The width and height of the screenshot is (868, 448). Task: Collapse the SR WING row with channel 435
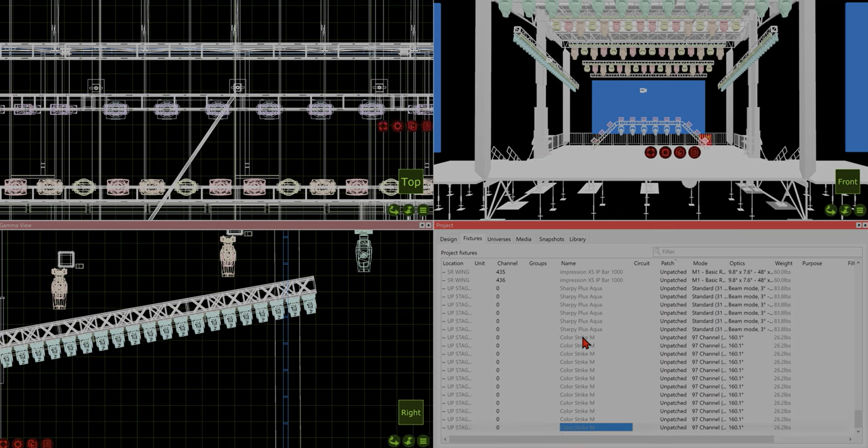[x=444, y=272]
